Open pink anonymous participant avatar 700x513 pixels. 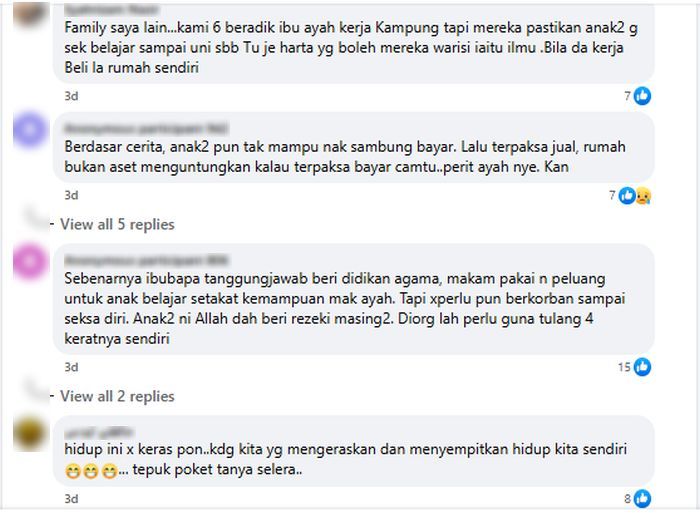point(29,261)
